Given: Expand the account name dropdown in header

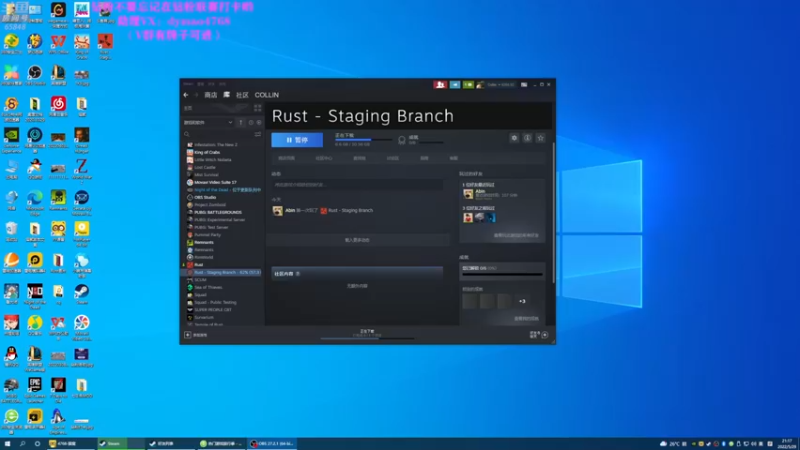Looking at the screenshot, I should tap(501, 84).
